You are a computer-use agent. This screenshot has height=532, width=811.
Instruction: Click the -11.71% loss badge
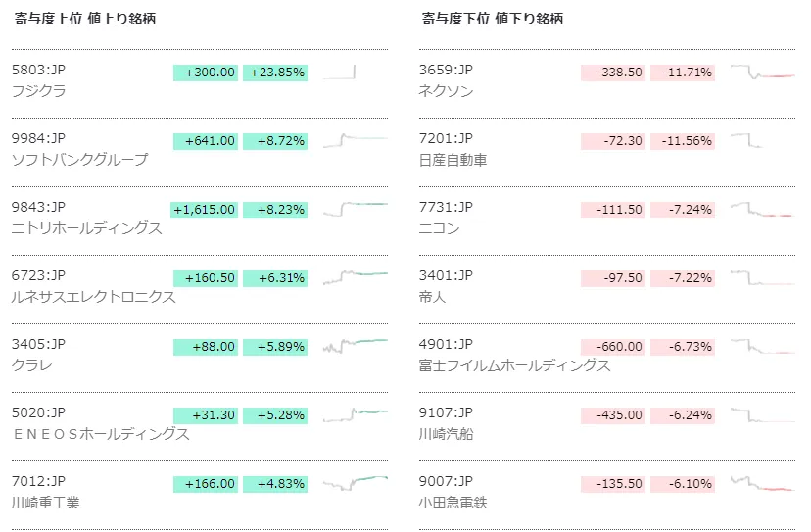click(683, 73)
